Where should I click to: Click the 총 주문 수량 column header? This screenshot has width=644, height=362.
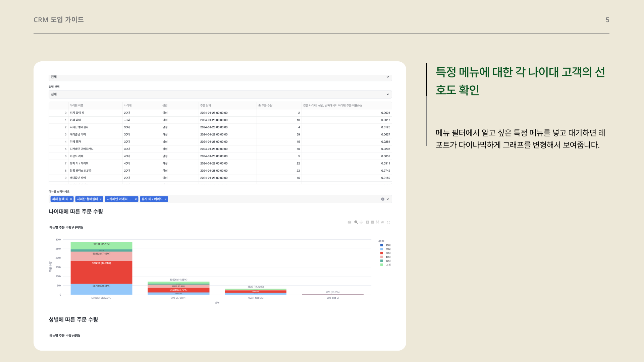click(x=265, y=106)
